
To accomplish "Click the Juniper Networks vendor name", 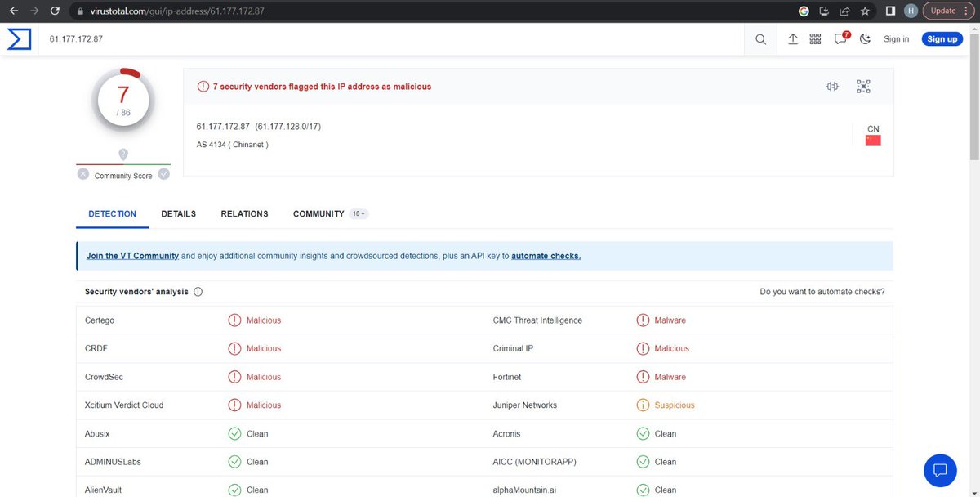I will (525, 405).
